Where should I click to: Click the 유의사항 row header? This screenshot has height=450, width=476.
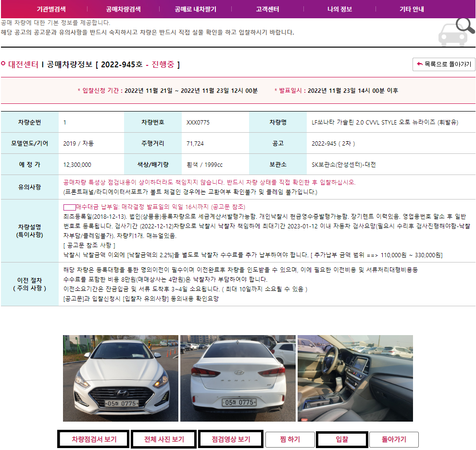[29, 187]
